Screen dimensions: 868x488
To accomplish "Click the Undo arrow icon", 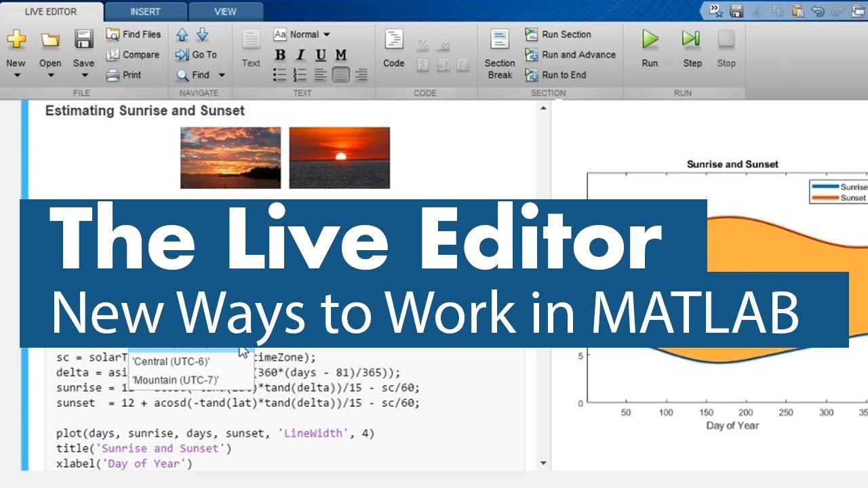I will point(818,10).
